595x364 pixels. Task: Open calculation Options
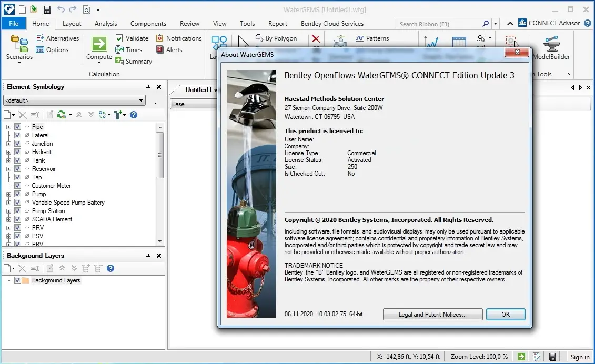[x=52, y=50]
